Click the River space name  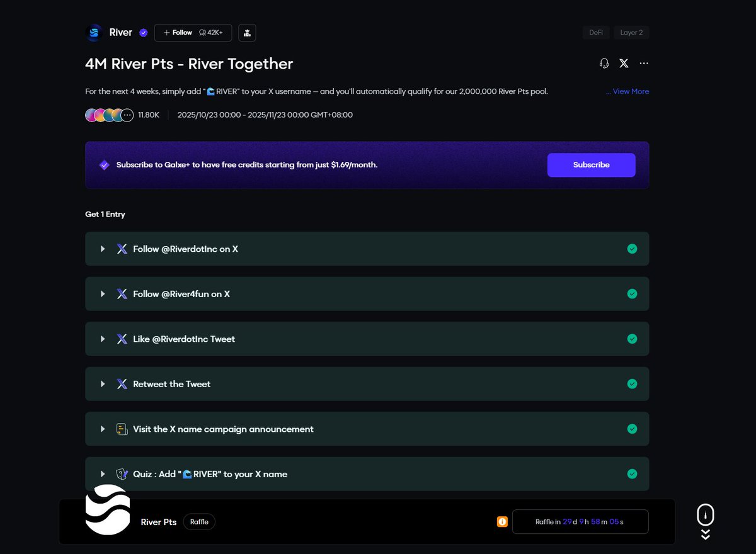[x=121, y=33]
